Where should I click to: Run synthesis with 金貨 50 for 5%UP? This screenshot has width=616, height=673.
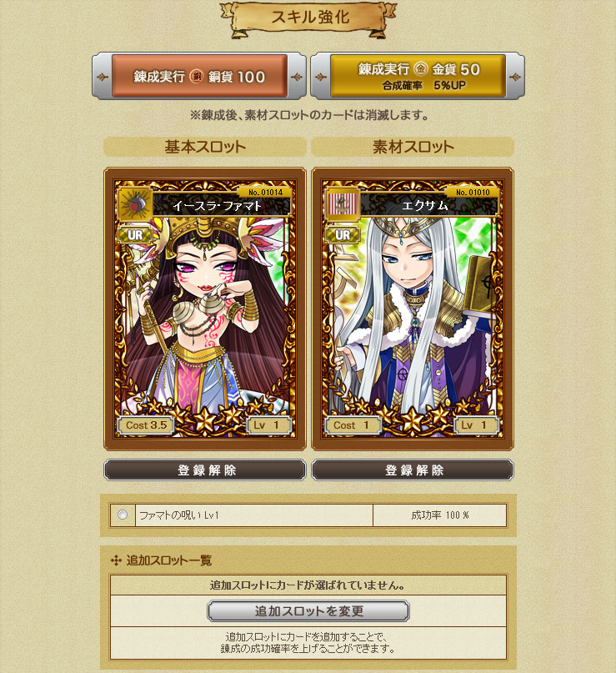coord(418,76)
